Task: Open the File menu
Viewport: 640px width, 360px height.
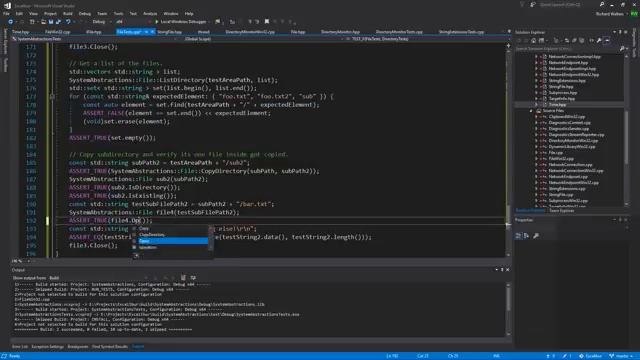Action: [x=6, y=13]
